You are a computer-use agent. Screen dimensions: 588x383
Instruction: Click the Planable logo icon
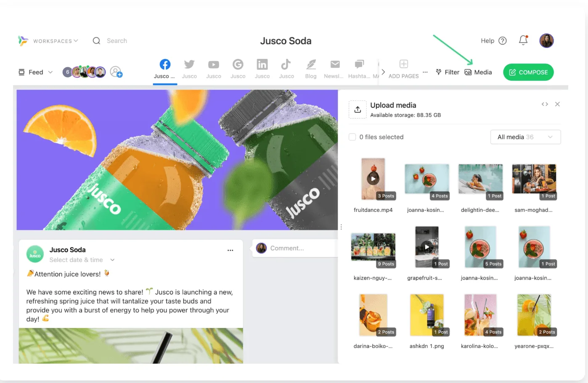(23, 41)
